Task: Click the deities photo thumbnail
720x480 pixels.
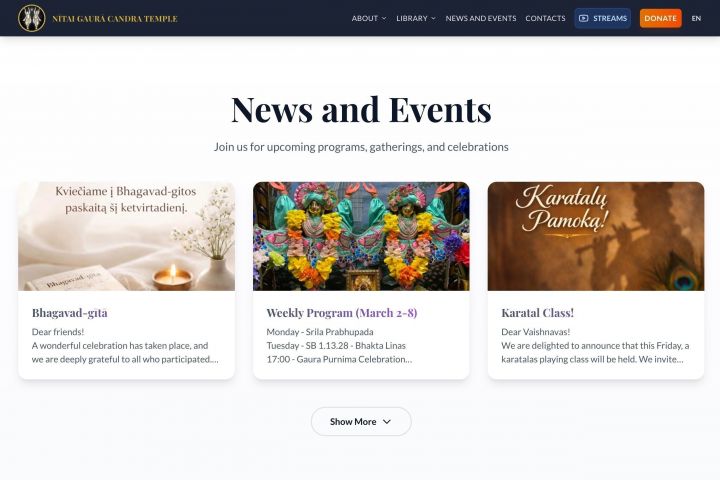Action: click(361, 236)
